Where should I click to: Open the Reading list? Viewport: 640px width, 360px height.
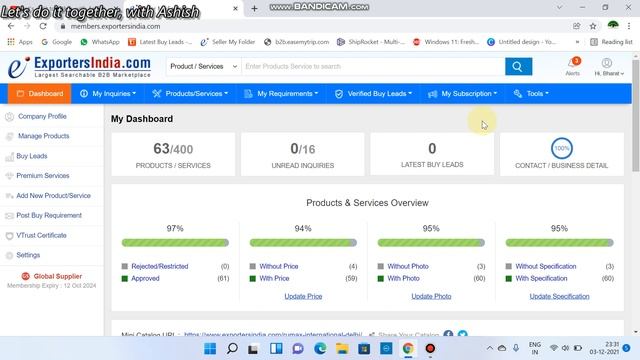[x=611, y=42]
